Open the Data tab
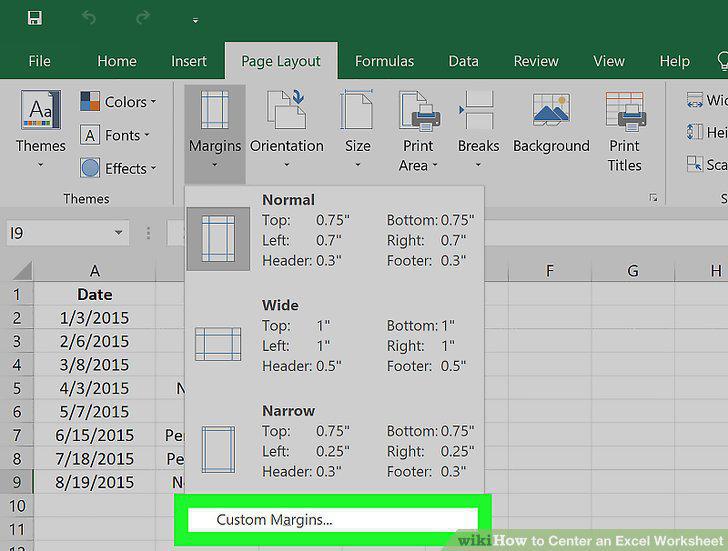The width and height of the screenshot is (728, 551). pyautogui.click(x=463, y=61)
